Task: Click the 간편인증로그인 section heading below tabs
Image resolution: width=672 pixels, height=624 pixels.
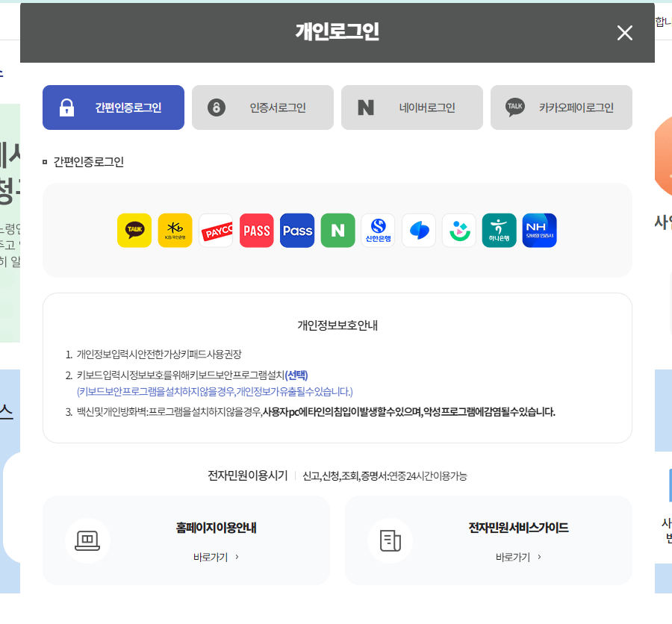Action: 88,162
